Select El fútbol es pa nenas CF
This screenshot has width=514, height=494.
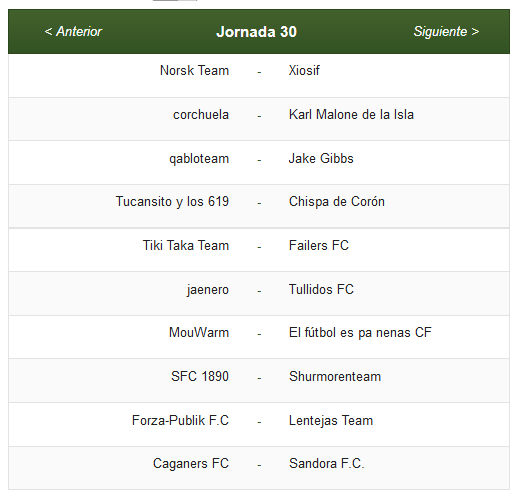coord(360,333)
